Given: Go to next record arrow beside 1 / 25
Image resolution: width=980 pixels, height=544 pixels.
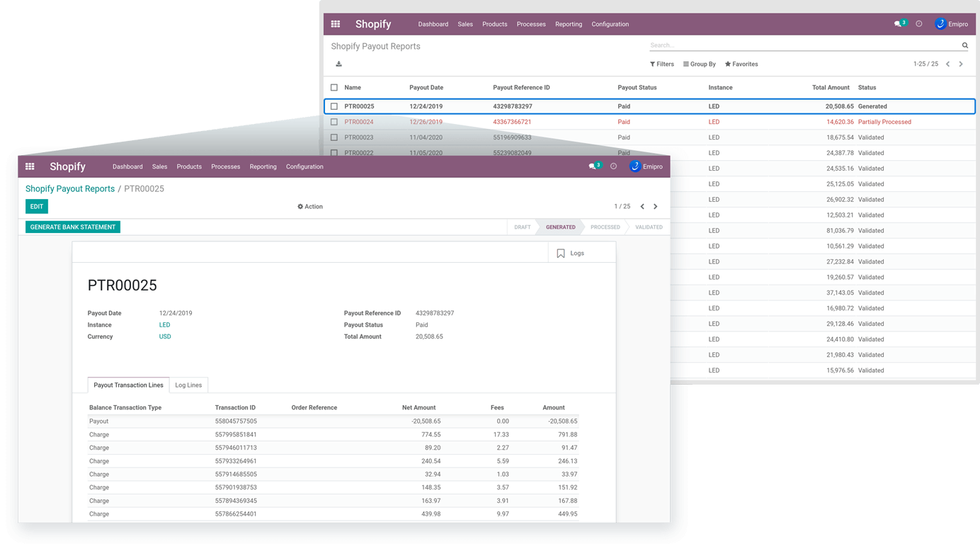Looking at the screenshot, I should (655, 207).
